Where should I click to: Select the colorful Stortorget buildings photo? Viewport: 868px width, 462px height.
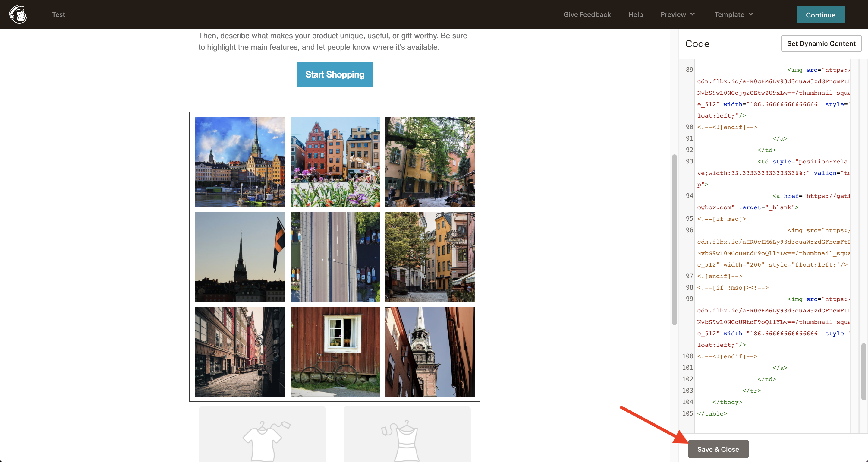(x=335, y=162)
